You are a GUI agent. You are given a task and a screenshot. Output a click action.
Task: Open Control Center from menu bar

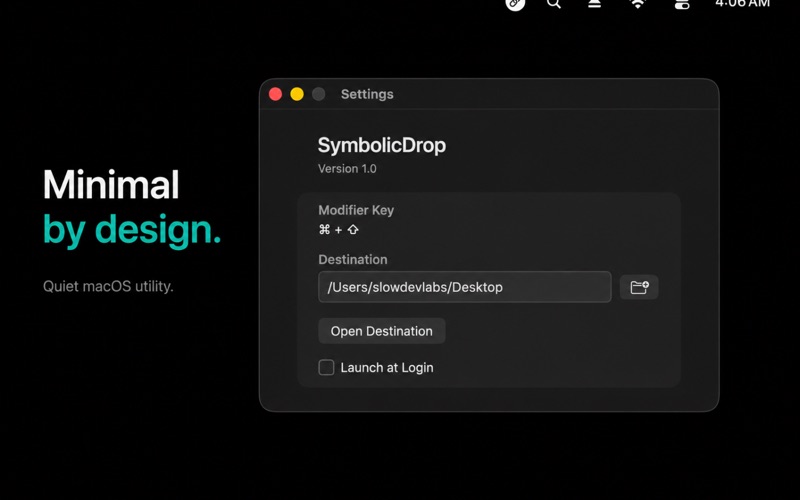click(682, 4)
